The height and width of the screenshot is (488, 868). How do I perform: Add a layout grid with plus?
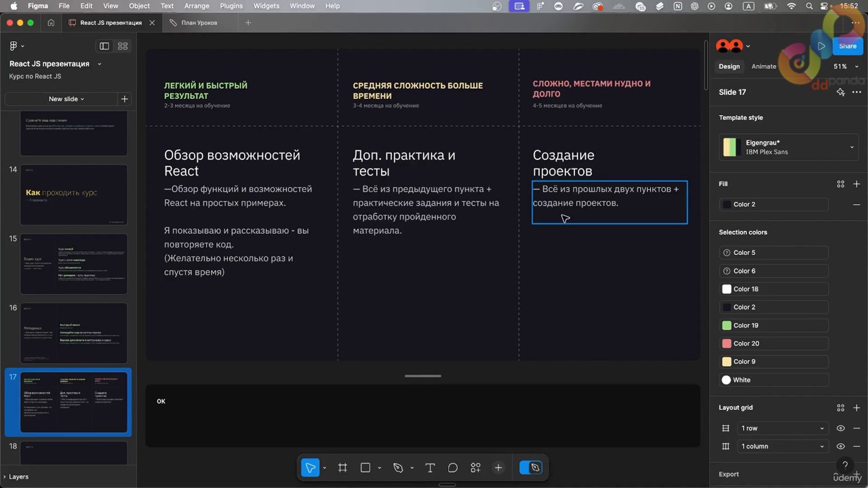click(x=856, y=408)
